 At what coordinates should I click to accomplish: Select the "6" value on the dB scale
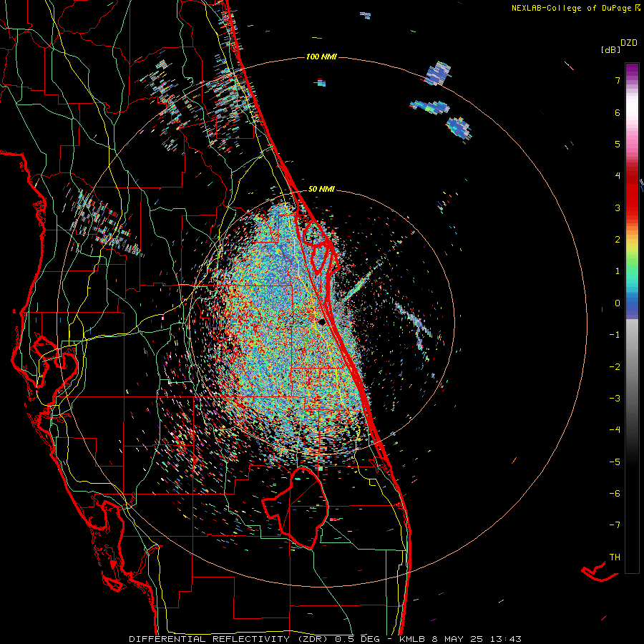(x=618, y=112)
